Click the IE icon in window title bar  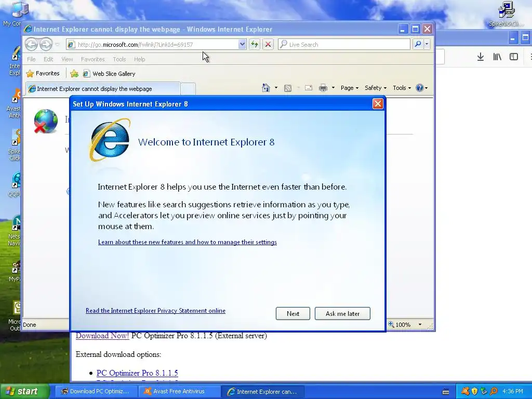[28, 29]
